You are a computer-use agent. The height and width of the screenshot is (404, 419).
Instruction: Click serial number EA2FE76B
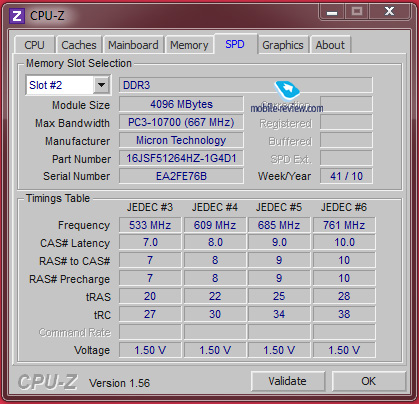[181, 176]
